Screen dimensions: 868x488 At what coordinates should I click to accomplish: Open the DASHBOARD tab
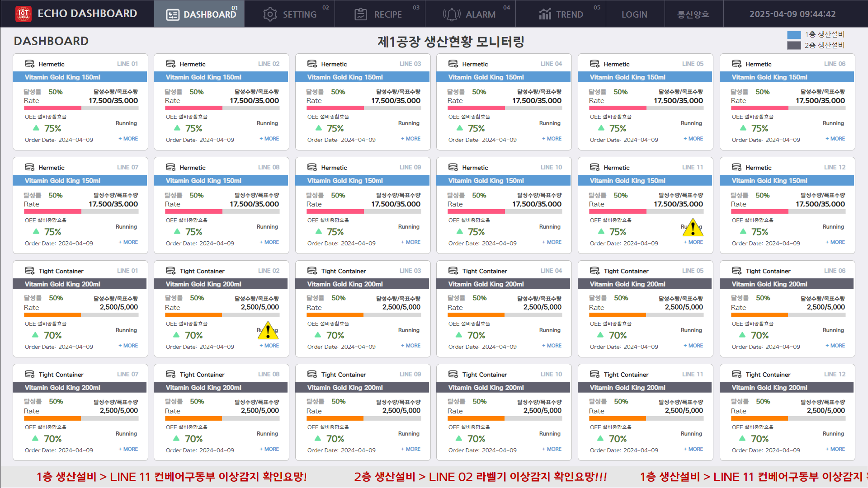(199, 14)
